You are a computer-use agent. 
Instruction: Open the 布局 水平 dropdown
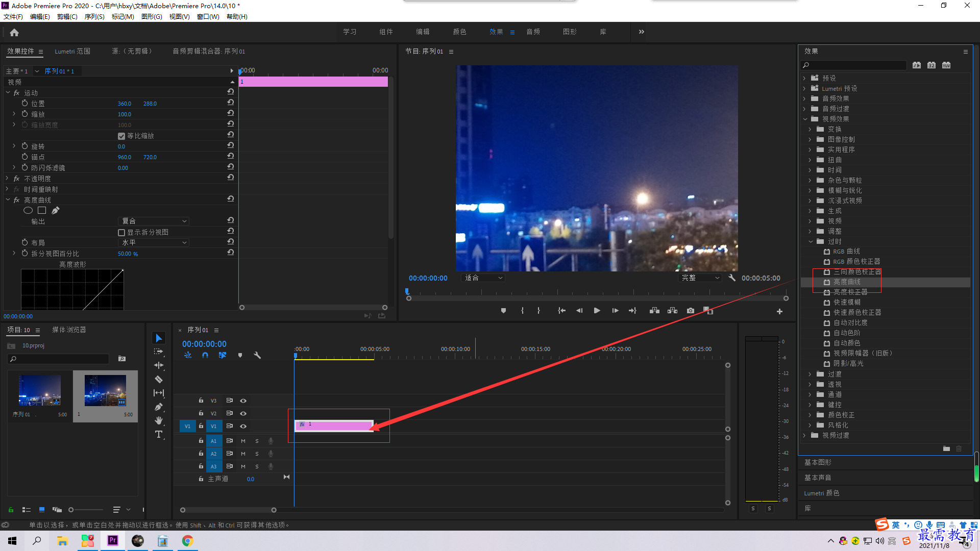pos(154,243)
